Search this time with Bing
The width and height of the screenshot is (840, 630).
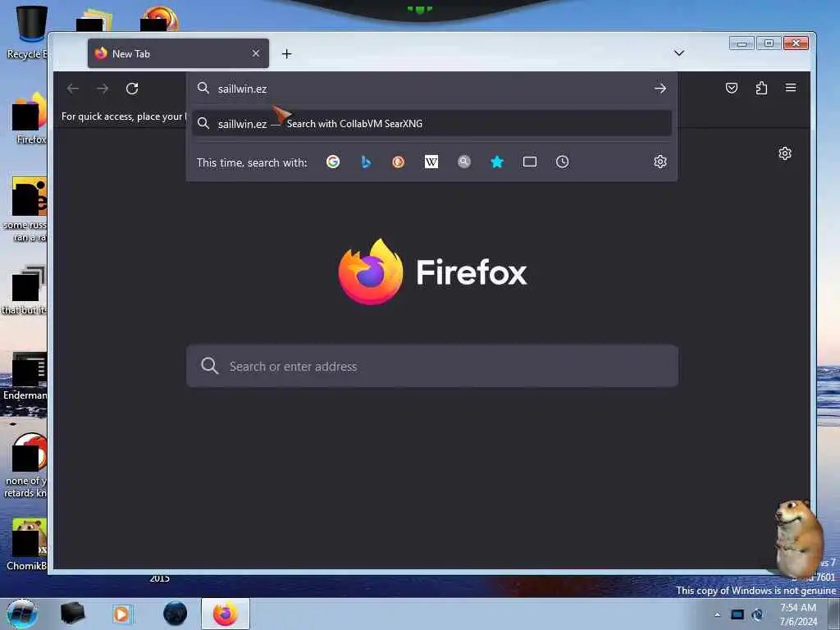[366, 162]
